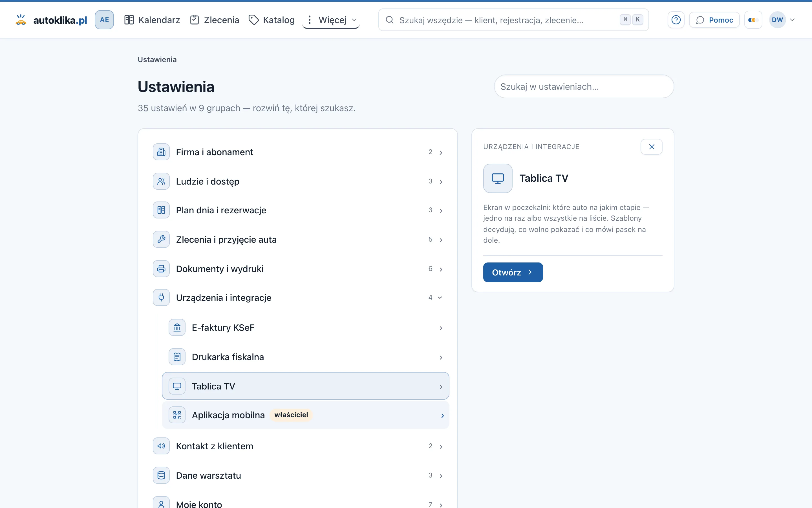Click the large "Ustawienia" page heading
Screen dimensions: 812x508
click(x=176, y=87)
